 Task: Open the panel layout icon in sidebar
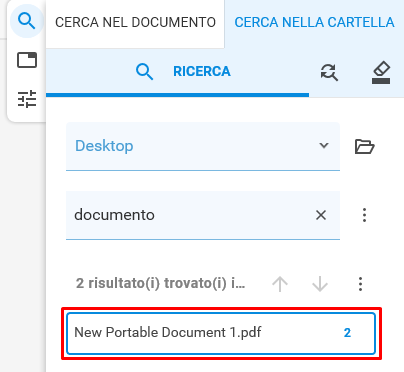27,60
